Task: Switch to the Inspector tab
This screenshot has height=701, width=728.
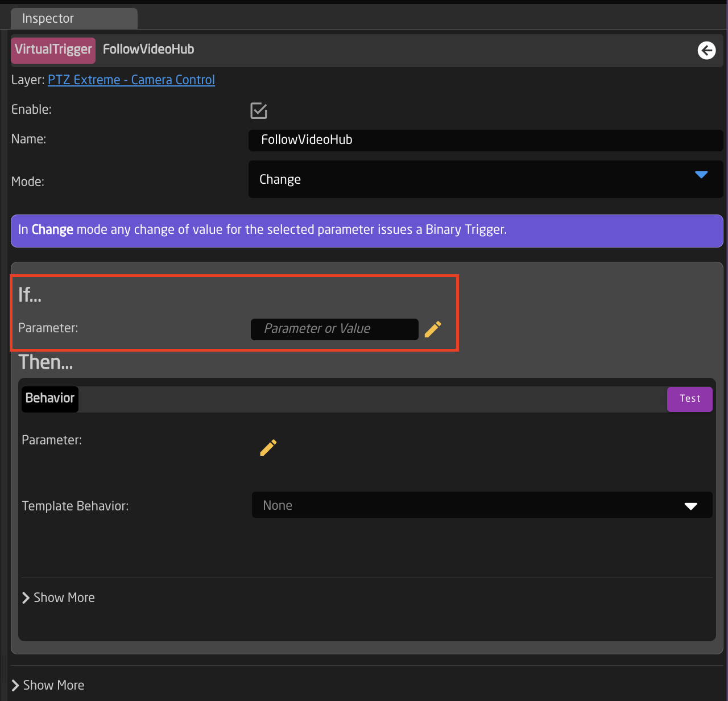Action: click(74, 19)
